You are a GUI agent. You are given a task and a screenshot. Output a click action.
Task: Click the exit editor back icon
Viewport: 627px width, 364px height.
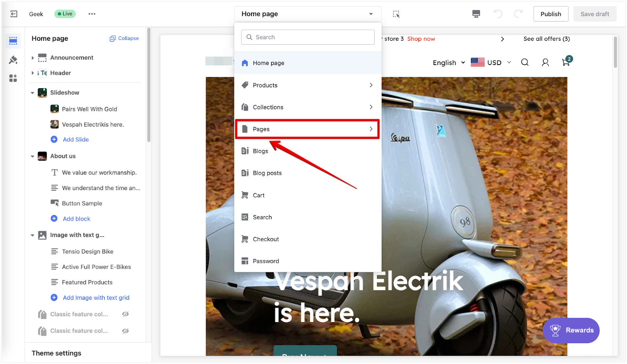[14, 14]
